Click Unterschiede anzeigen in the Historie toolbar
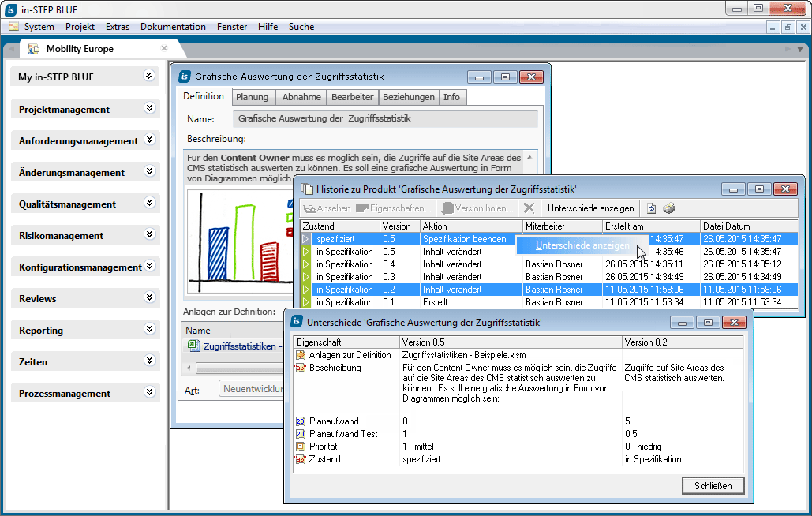 (590, 208)
